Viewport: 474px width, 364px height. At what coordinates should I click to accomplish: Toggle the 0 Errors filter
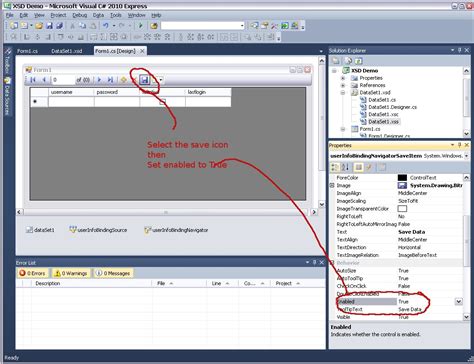click(x=32, y=273)
